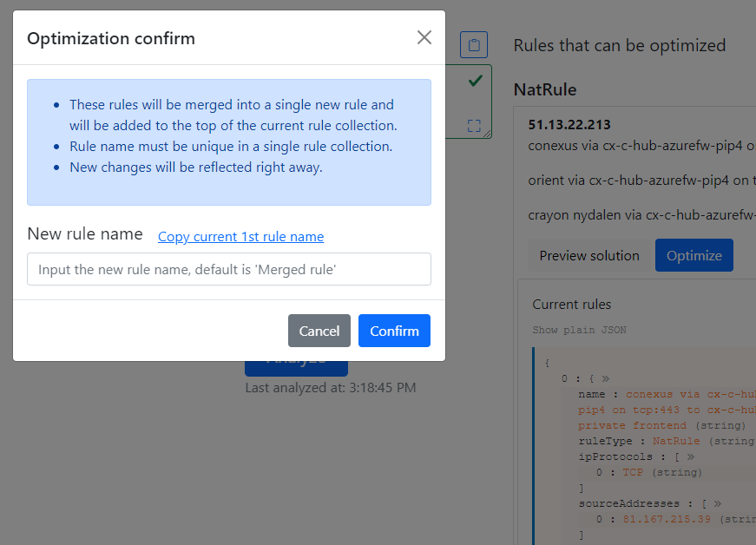Open Preview solution for NatRule rules
756x545 pixels.
tap(589, 254)
